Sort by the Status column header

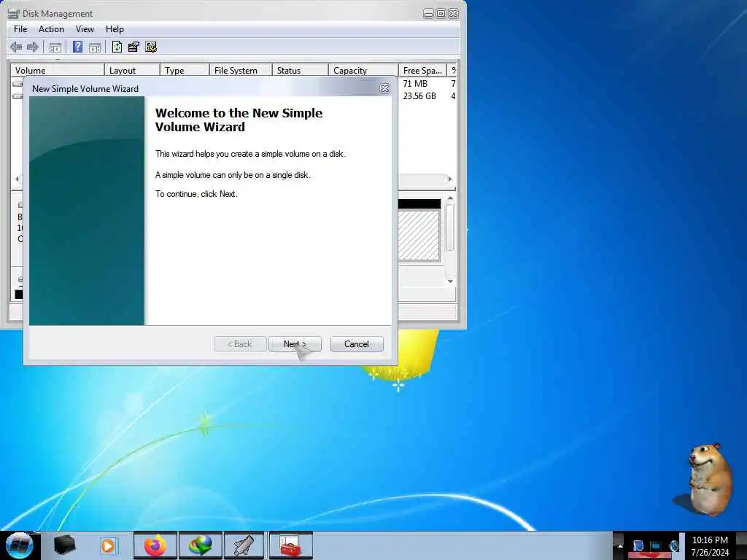click(x=300, y=70)
